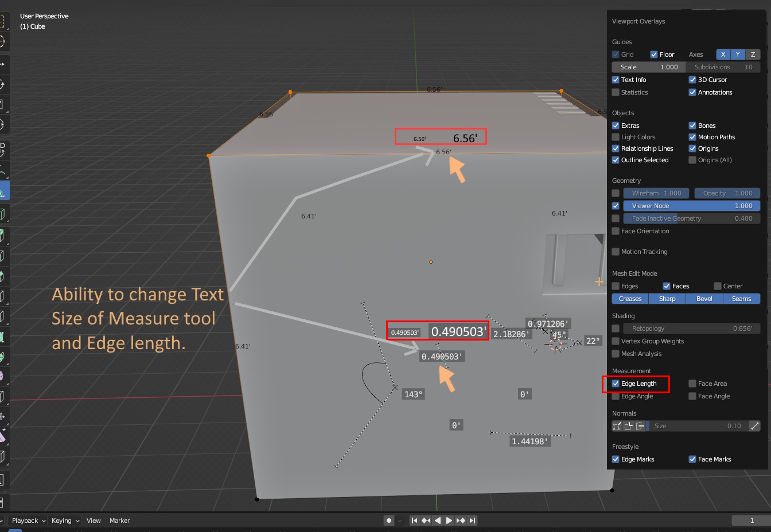Disable the 3D Cursor overlay
The height and width of the screenshot is (532, 771).
coord(692,80)
